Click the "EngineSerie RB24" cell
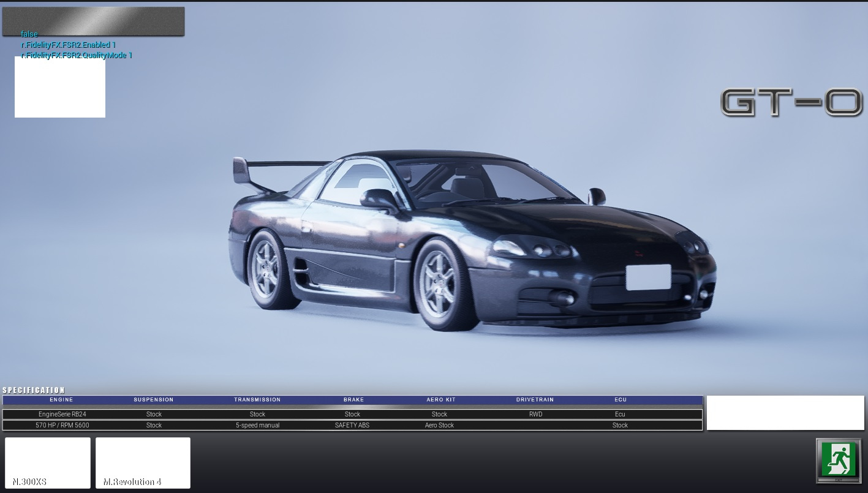This screenshot has height=493, width=868. (x=62, y=415)
